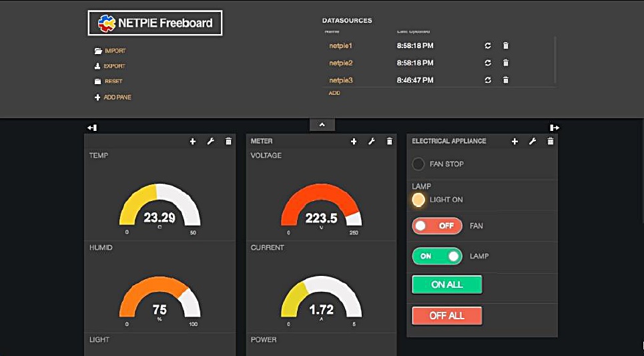The image size is (644, 356).
Task: Refresh the netpie3 datasource
Action: pos(488,80)
